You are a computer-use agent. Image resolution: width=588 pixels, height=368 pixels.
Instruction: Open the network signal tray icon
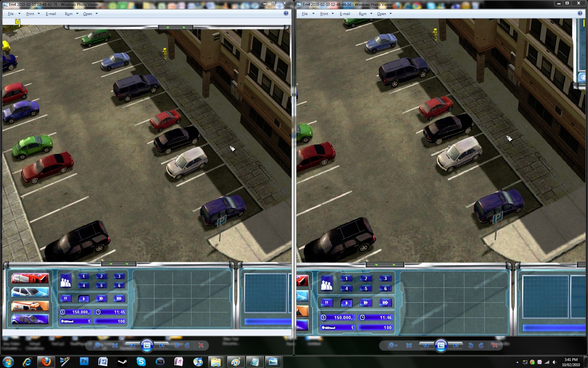click(547, 362)
